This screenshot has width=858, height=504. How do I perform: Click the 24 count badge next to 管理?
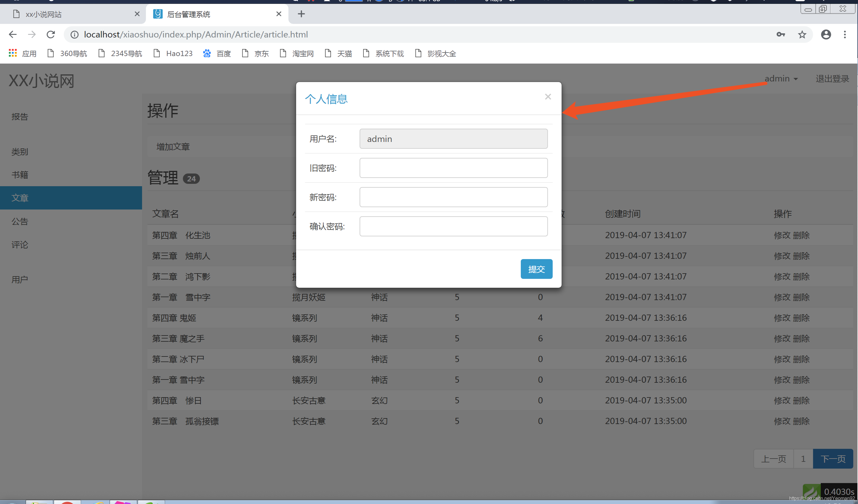point(191,179)
